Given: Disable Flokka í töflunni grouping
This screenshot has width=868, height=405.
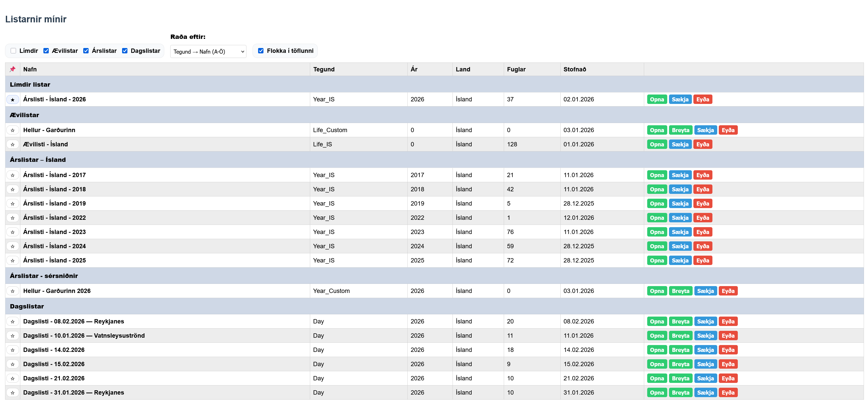Looking at the screenshot, I should [260, 51].
